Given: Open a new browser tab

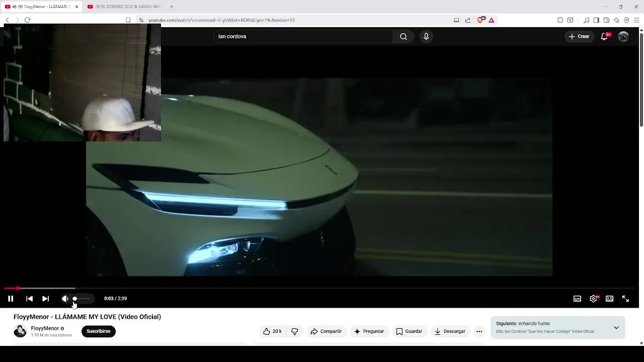Looking at the screenshot, I should coord(172,7).
